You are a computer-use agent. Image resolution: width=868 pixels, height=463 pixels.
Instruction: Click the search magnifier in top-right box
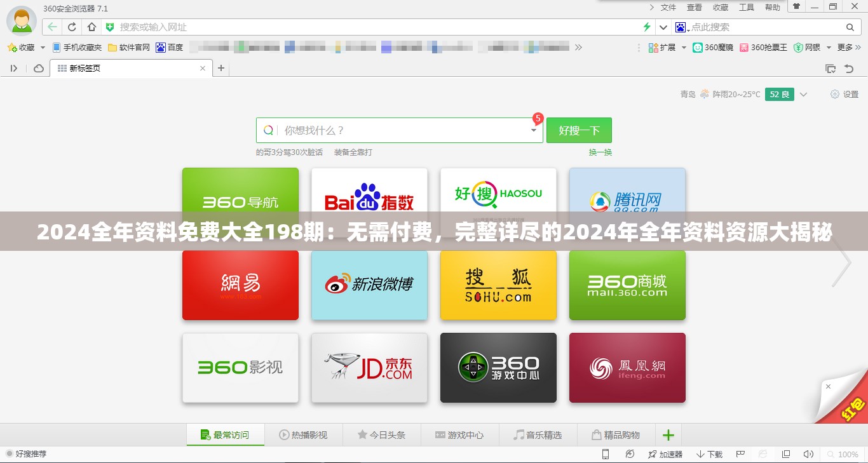coord(850,27)
